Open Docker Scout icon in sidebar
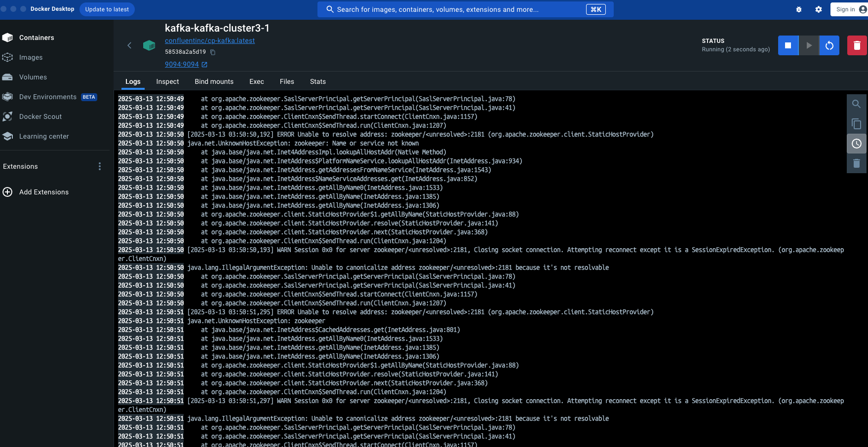 (7, 116)
